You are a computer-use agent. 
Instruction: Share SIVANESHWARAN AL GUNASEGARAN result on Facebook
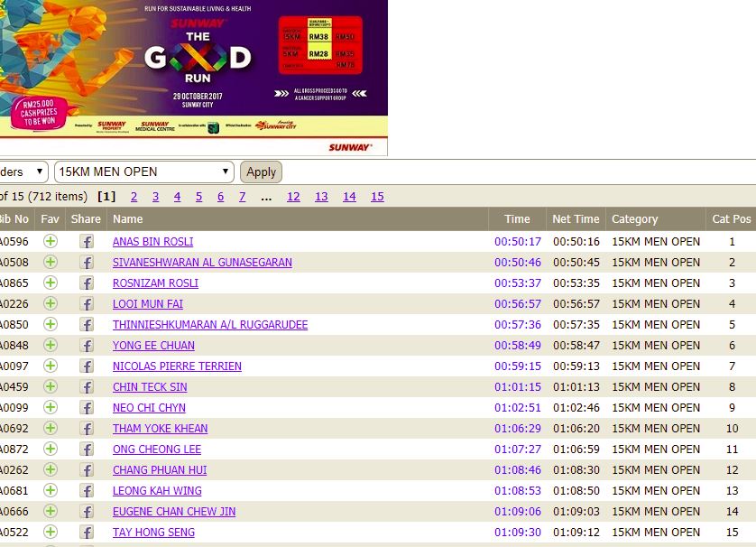click(x=87, y=263)
